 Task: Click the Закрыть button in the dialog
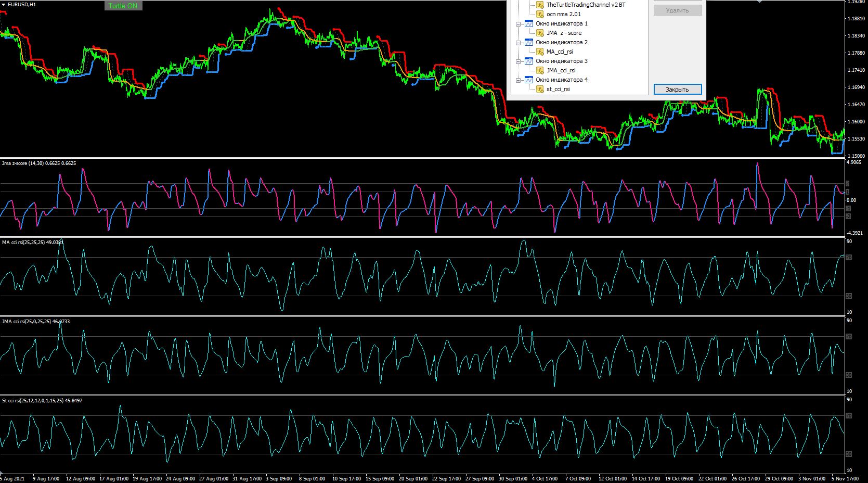pos(677,90)
